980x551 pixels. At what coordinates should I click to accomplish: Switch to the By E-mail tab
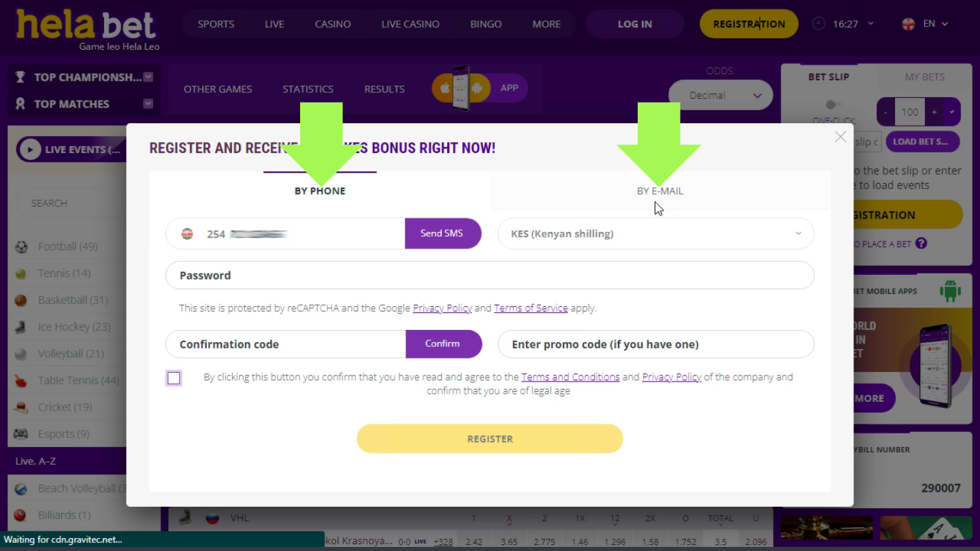tap(659, 191)
